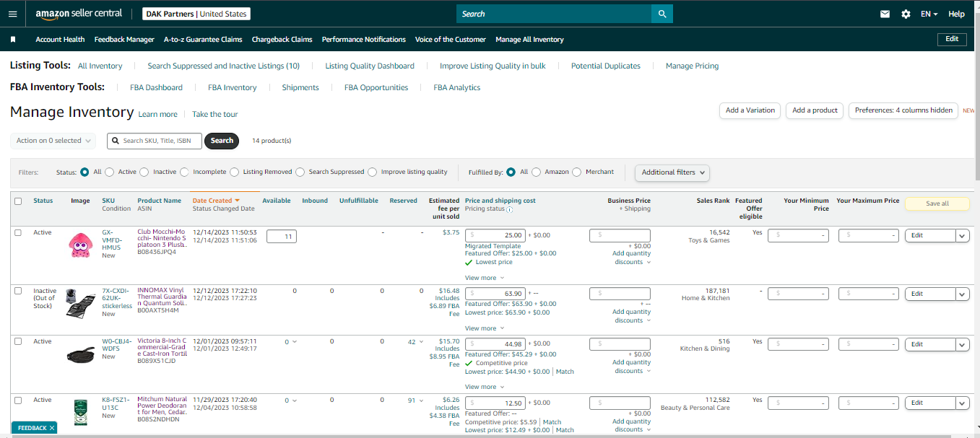The height and width of the screenshot is (438, 980).
Task: Select the Active status filter
Action: pyautogui.click(x=110, y=172)
